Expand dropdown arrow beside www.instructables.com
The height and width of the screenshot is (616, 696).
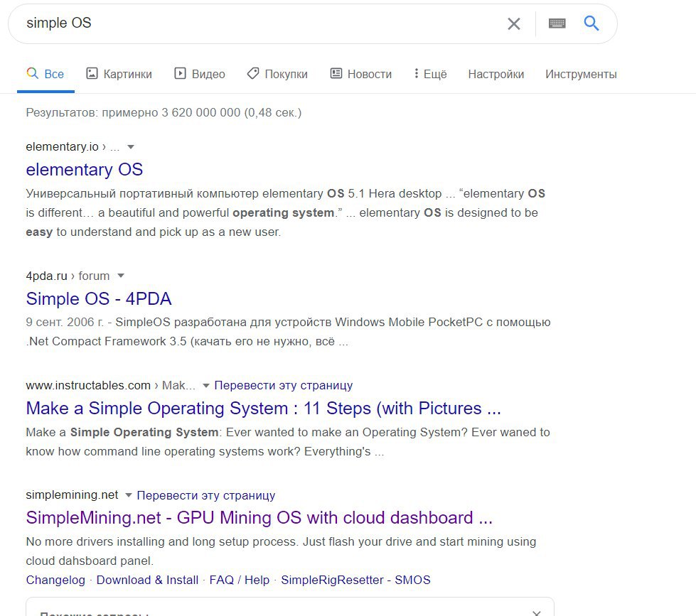click(206, 385)
